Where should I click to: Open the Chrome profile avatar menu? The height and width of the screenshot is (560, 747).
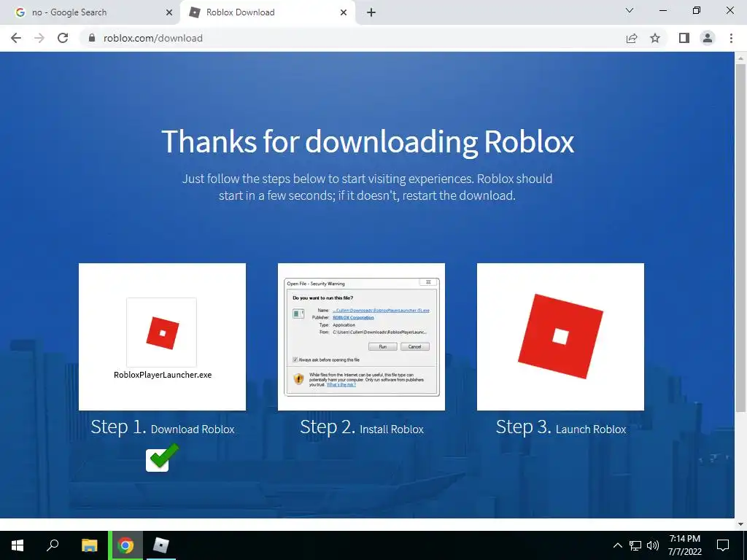point(708,38)
